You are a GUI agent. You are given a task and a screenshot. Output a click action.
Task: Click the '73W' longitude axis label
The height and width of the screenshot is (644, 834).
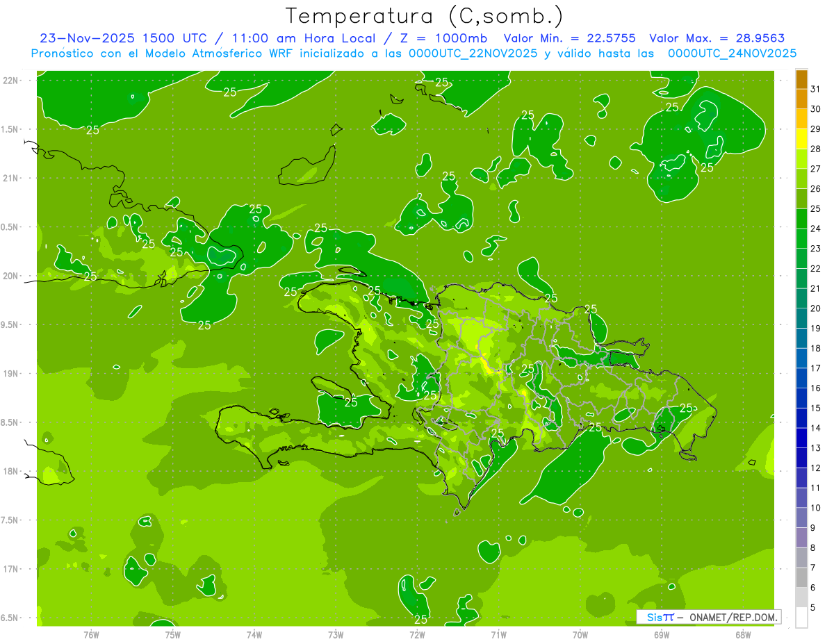(336, 634)
